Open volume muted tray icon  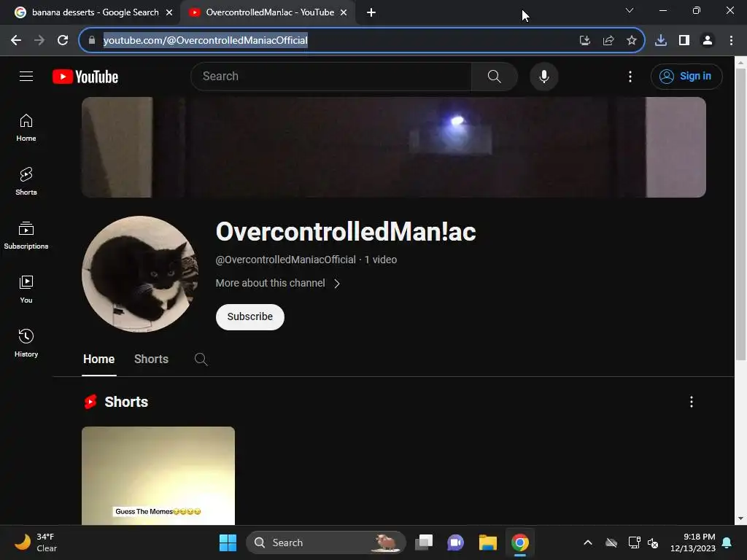[x=653, y=542]
